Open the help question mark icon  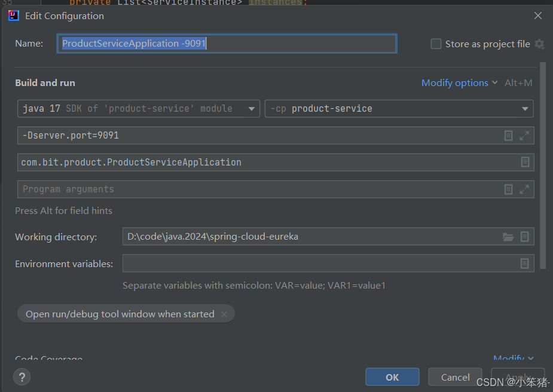coord(22,377)
